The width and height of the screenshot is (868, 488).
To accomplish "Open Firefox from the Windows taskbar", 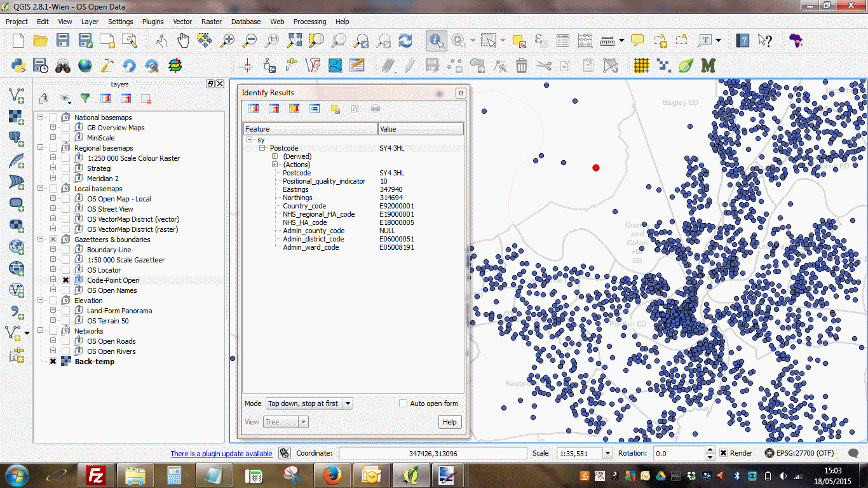I will 332,475.
